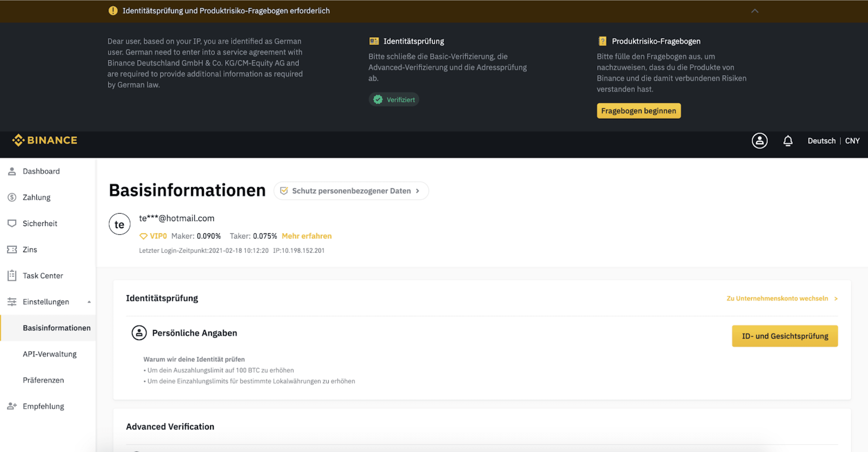The image size is (868, 452).
Task: Click the VIP0 diamond icon
Action: [x=143, y=236]
